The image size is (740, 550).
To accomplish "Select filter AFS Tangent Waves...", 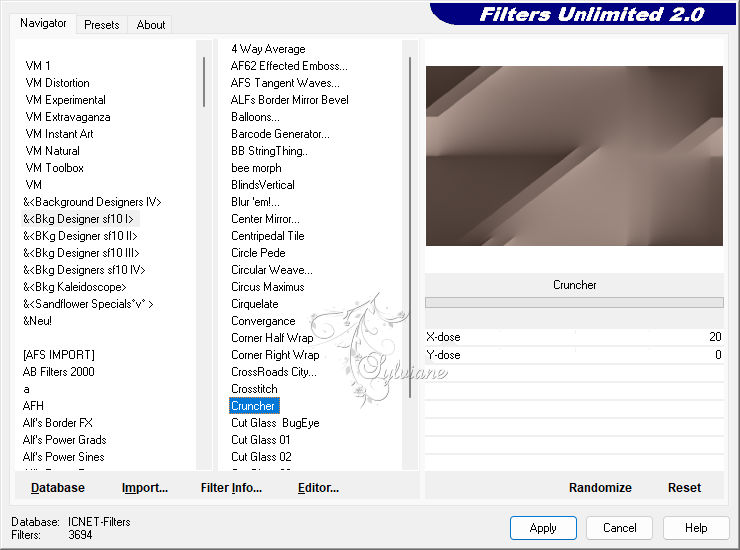I will pos(285,83).
